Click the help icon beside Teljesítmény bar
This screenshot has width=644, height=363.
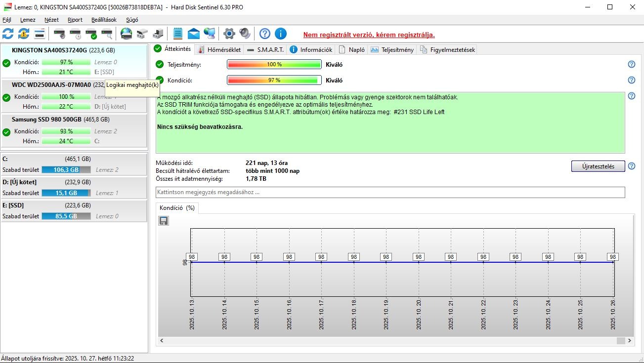click(x=631, y=64)
